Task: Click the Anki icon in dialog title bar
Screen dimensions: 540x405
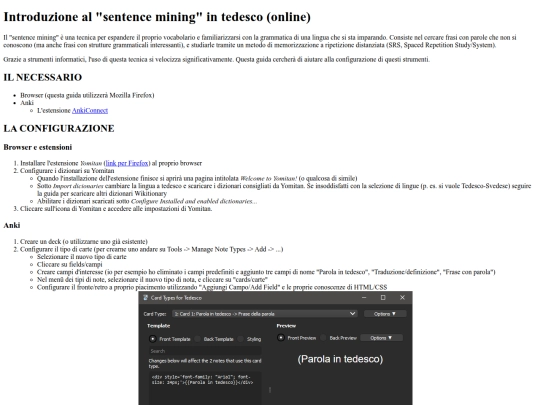Action: click(146, 298)
